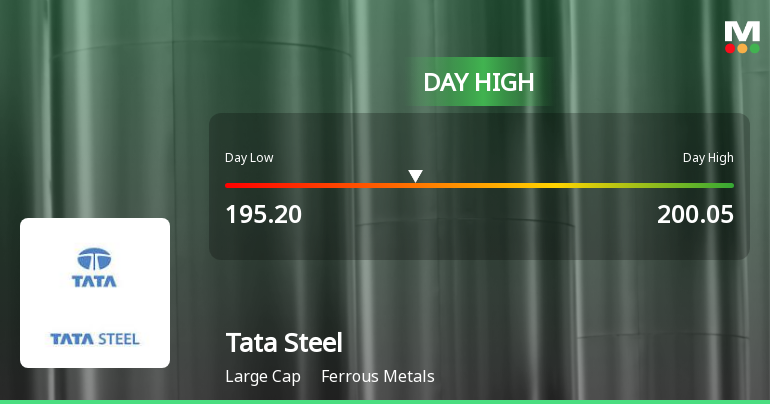Click the 200.05 day high value

click(695, 214)
